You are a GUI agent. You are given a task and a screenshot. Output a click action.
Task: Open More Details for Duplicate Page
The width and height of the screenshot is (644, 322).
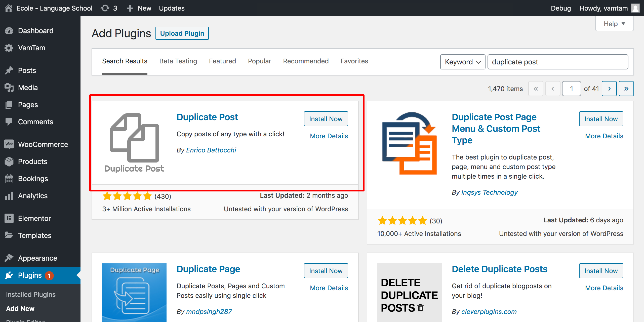coord(329,288)
